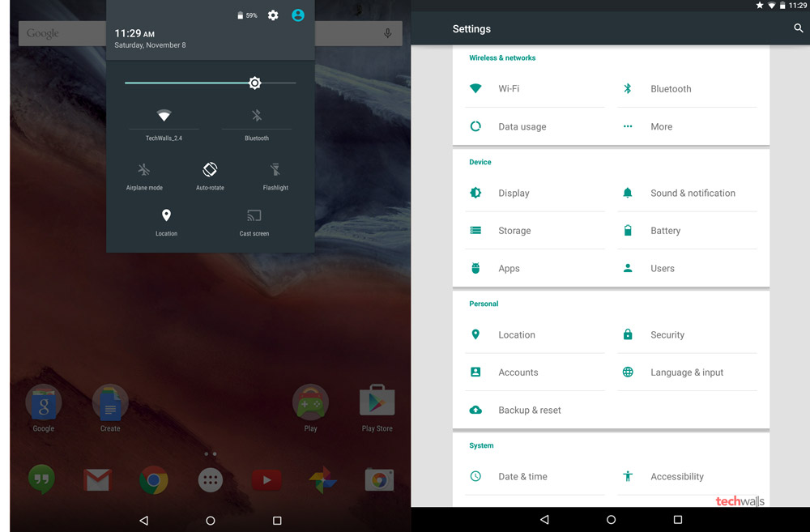Open the app drawer button
This screenshot has height=532, width=810.
click(211, 480)
